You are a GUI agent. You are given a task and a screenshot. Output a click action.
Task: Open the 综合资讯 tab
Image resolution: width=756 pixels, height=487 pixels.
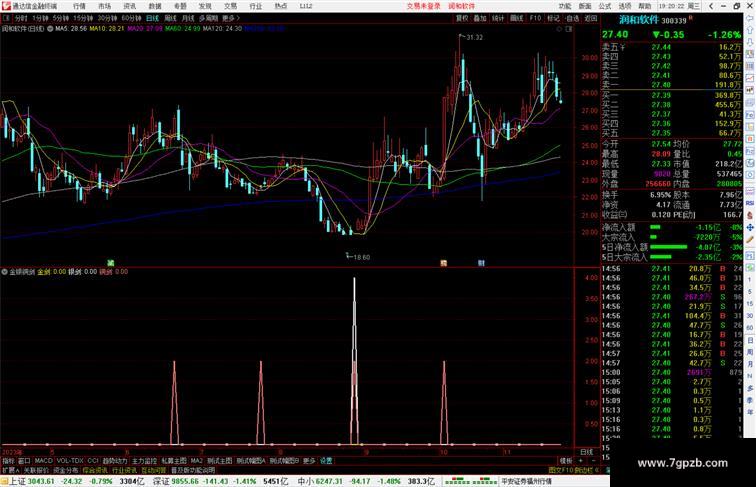tap(95, 470)
